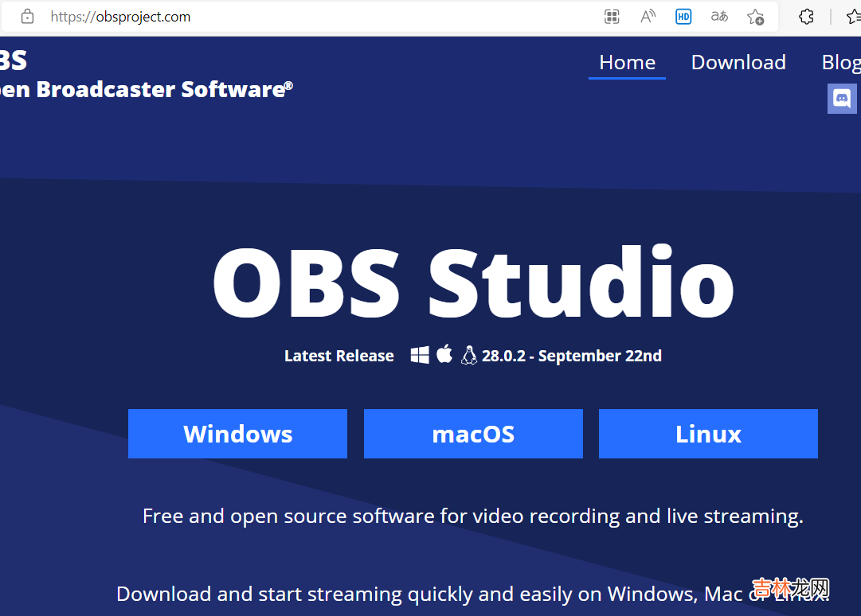The width and height of the screenshot is (861, 616).
Task: Click the QR code grid icon in address bar
Action: (x=612, y=17)
